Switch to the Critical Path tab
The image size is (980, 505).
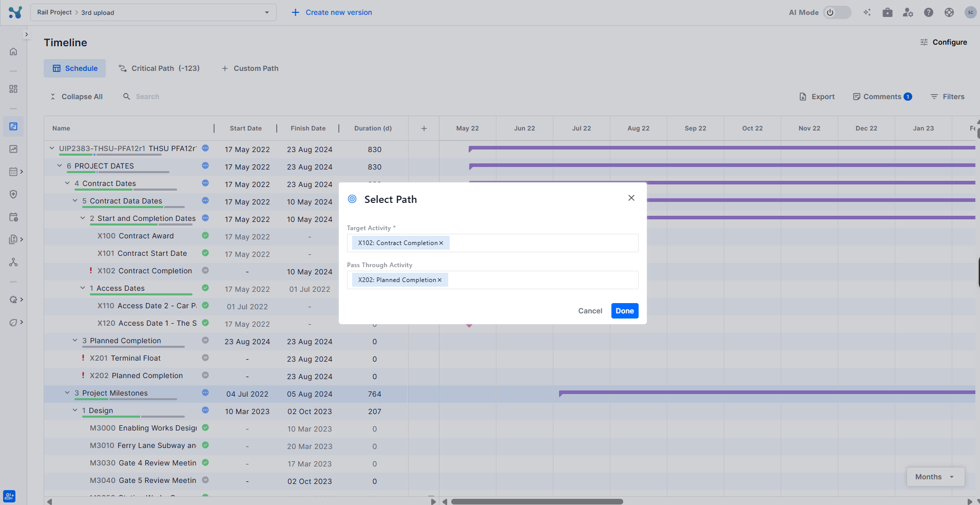pos(159,68)
